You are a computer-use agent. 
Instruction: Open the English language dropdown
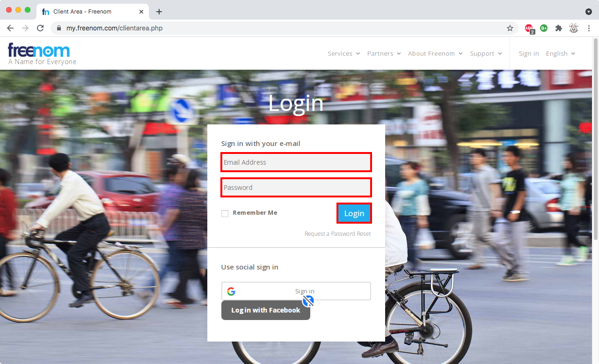560,54
